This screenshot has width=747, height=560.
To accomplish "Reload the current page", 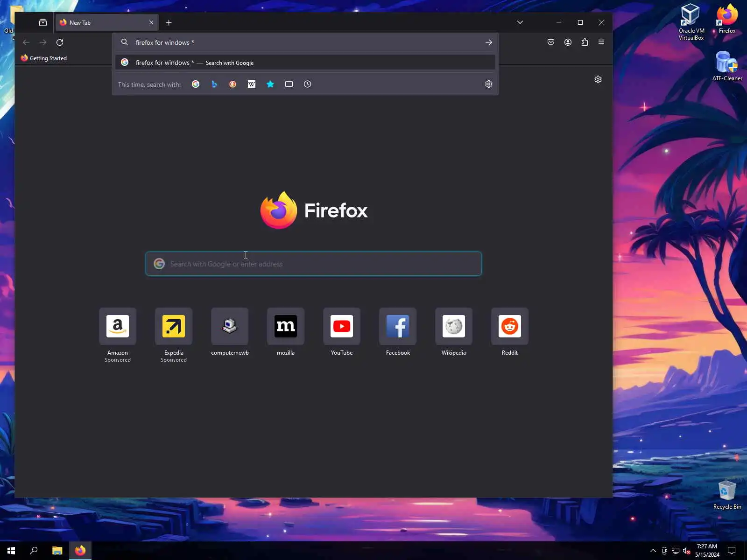I will pos(60,42).
